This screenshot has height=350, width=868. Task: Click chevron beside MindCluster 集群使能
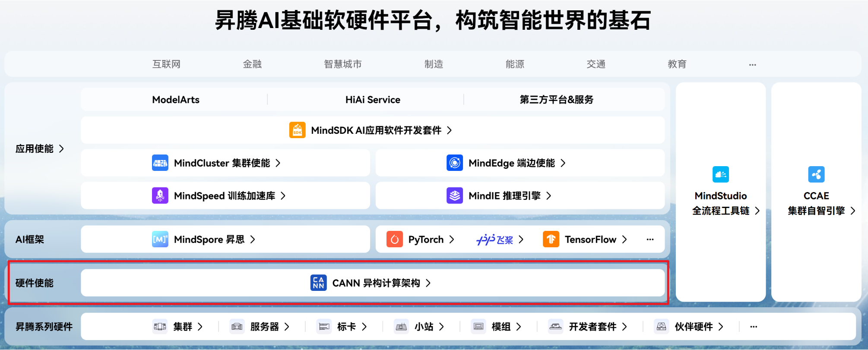point(278,163)
